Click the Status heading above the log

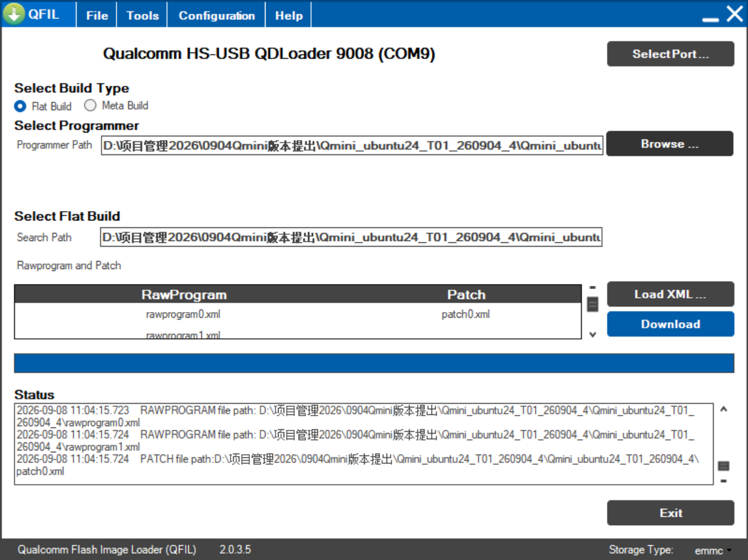tap(34, 395)
